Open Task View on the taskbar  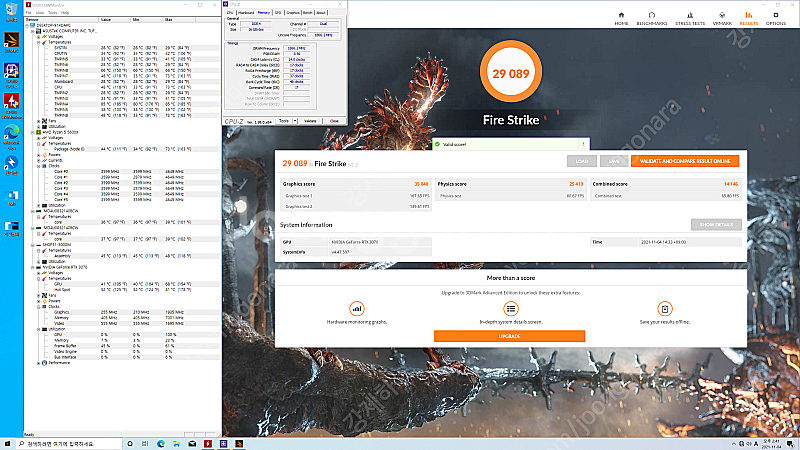point(145,444)
